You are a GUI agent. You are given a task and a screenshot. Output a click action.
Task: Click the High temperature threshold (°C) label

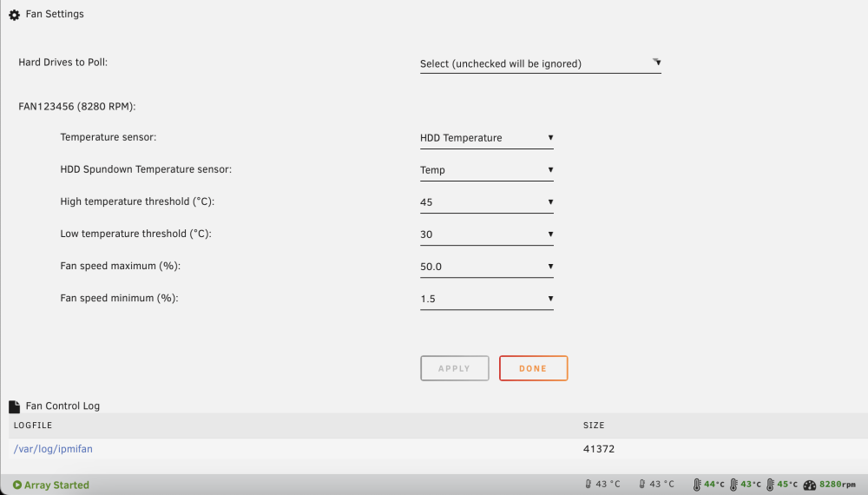tap(137, 201)
